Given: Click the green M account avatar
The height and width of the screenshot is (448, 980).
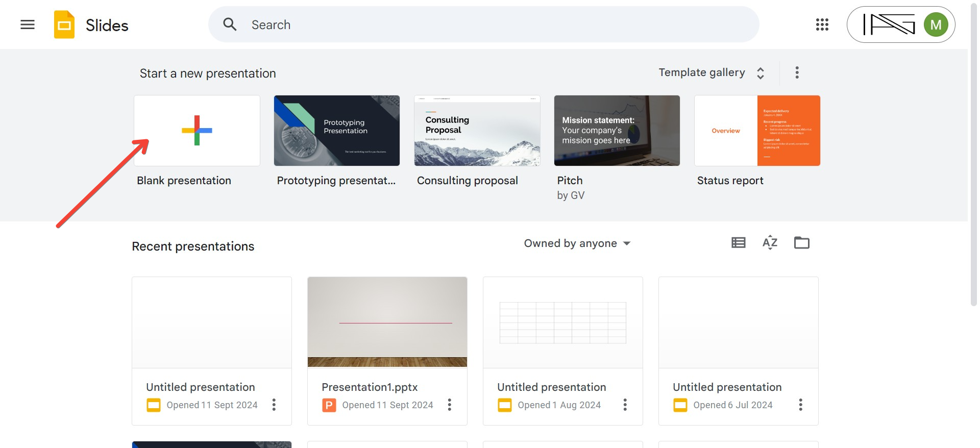Looking at the screenshot, I should (936, 24).
